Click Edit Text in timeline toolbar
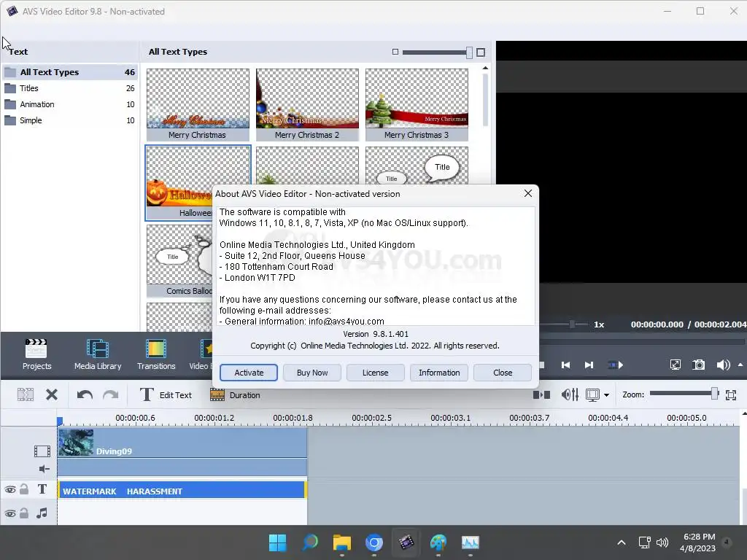Screen dimensions: 747x560 pyautogui.click(x=166, y=394)
